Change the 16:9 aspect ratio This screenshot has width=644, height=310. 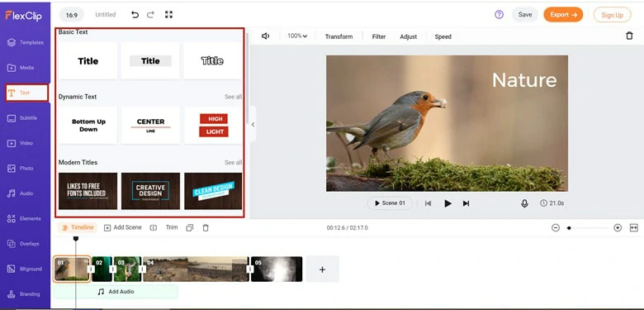(72, 15)
